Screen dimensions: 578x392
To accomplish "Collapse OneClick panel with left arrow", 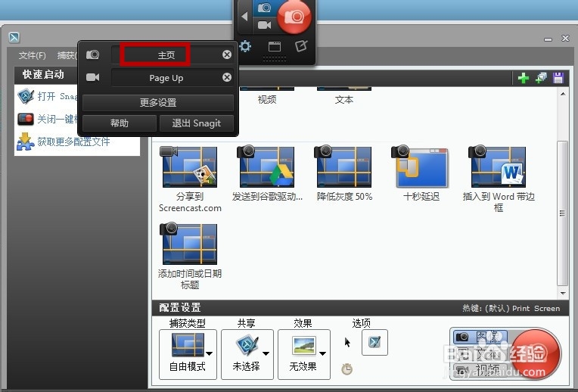I will pos(244,17).
